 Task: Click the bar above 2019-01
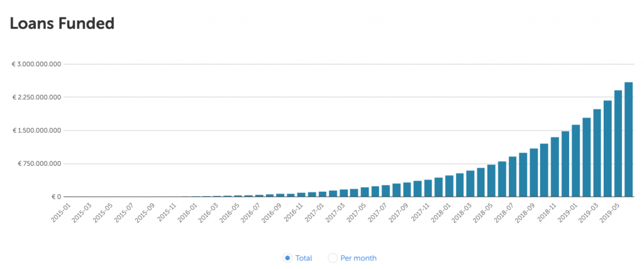click(575, 161)
